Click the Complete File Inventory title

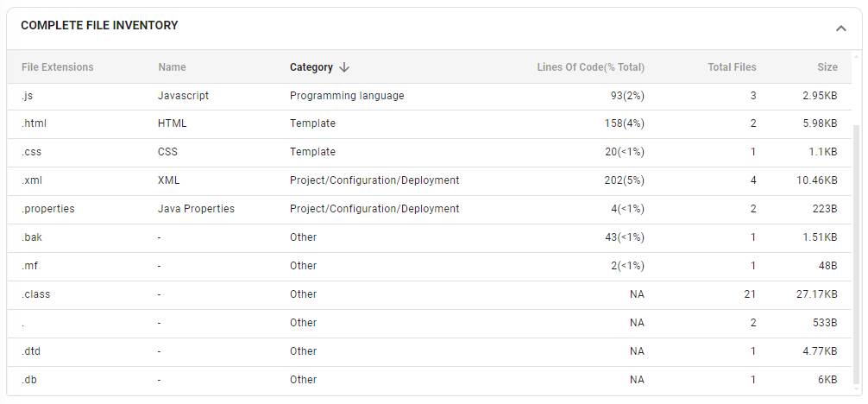pos(99,26)
